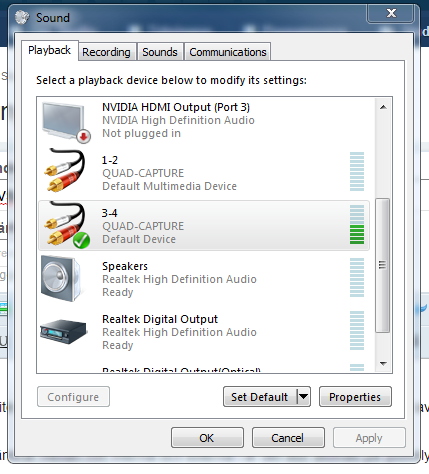Click the scrollbar down arrow in device list
The width and height of the screenshot is (429, 474).
pyautogui.click(x=383, y=364)
